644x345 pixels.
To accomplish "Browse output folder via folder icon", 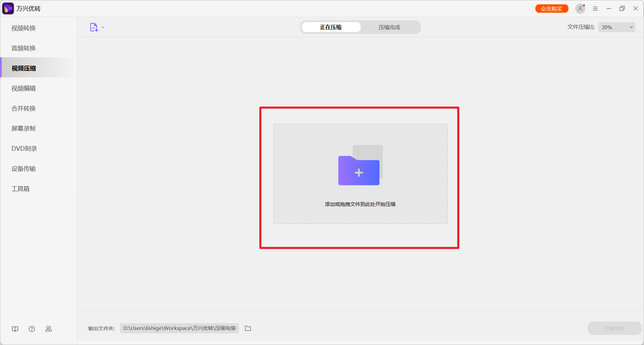I will 248,328.
